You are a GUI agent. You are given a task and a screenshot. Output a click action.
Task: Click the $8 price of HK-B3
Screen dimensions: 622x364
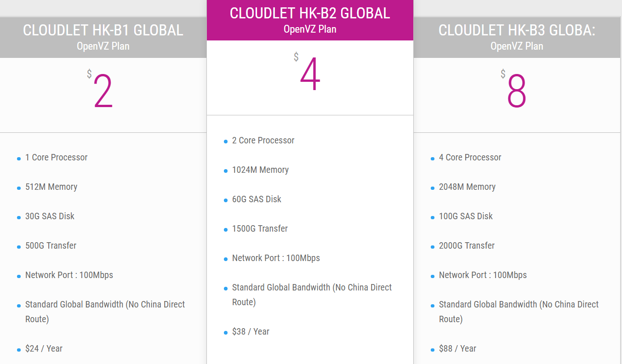[x=514, y=90]
